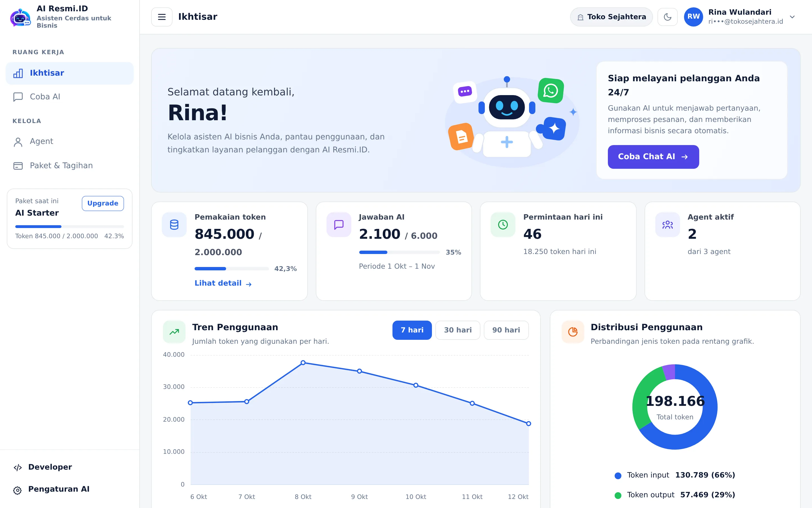Open Coba AI in the sidebar

click(69, 97)
